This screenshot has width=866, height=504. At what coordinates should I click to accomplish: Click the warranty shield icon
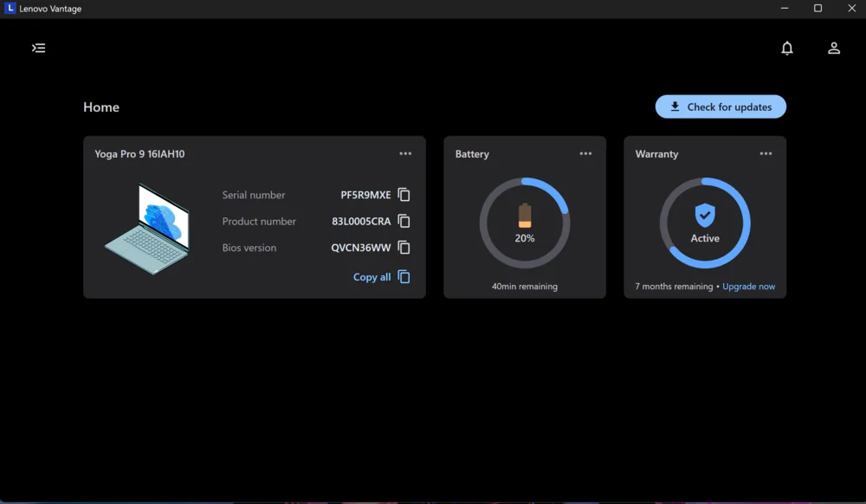point(705,215)
